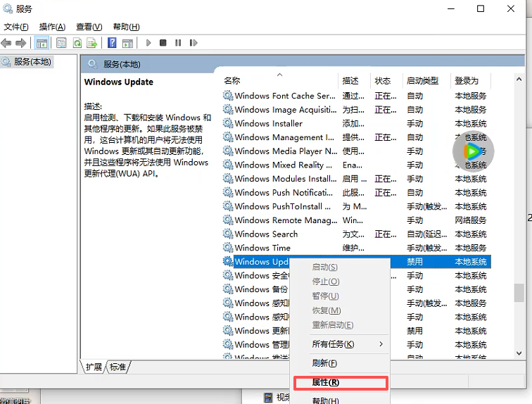This screenshot has width=532, height=404.
Task: Open the blue help question-mark icon
Action: [x=112, y=43]
